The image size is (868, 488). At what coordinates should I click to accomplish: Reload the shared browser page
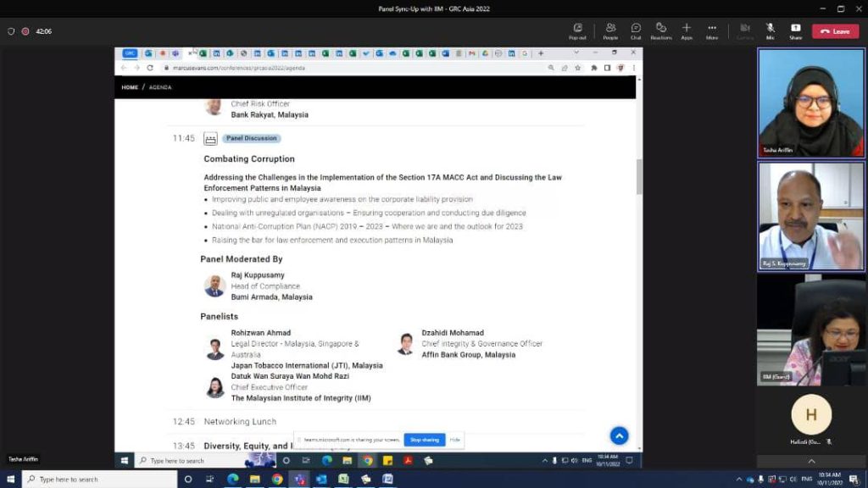150,68
